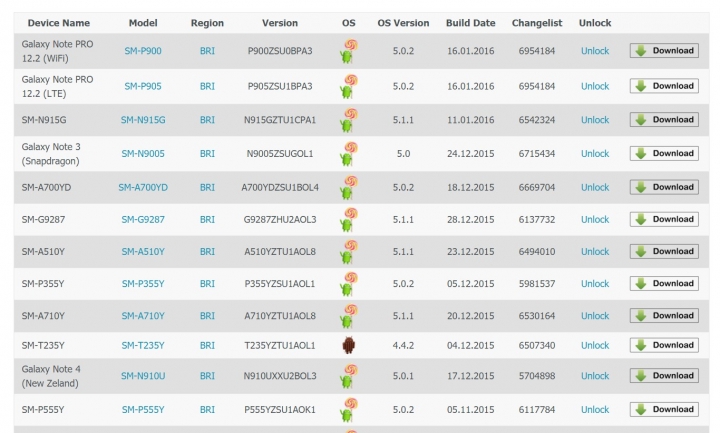Select build date 24.12.2015

(471, 154)
